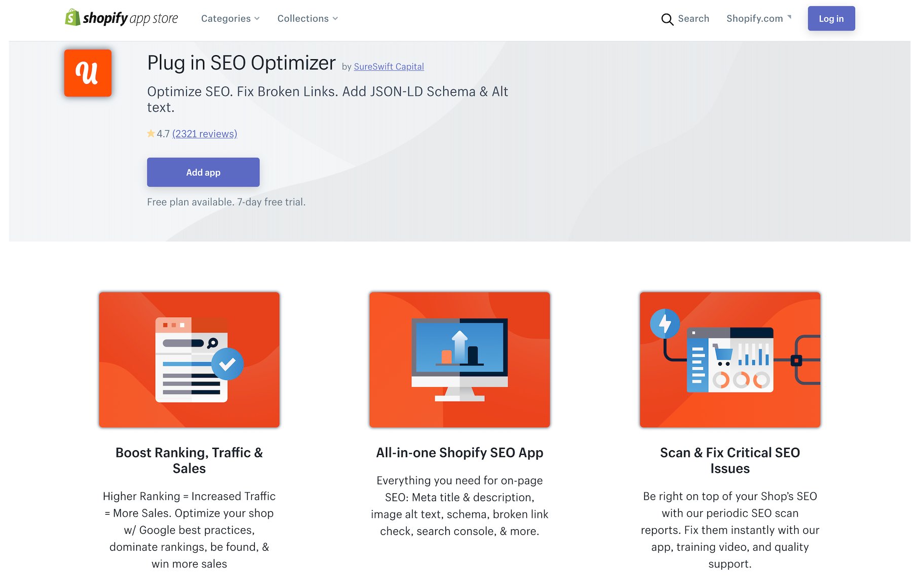Open the SureSwift Capital developer link
Viewport: 924px width, 579px height.
point(389,66)
